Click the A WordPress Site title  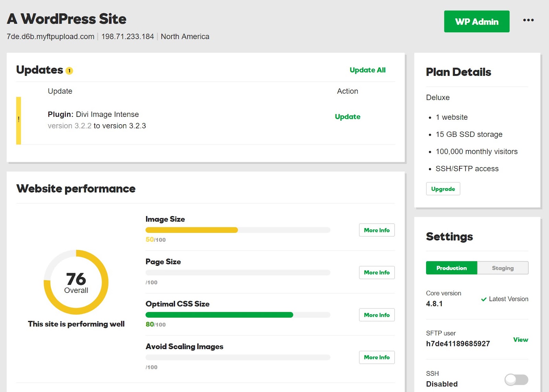click(67, 19)
